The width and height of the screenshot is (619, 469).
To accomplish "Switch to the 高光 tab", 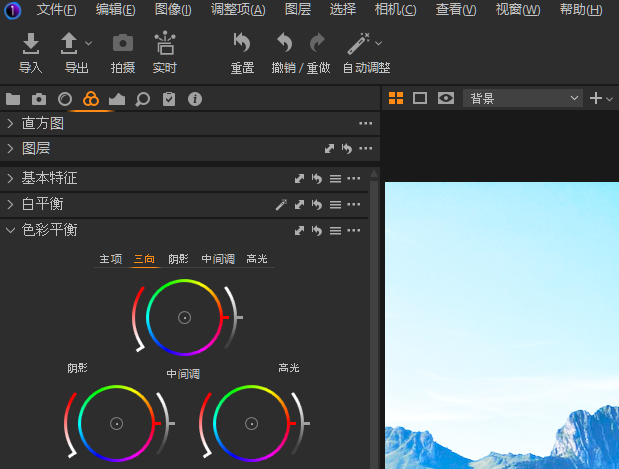I will click(257, 259).
